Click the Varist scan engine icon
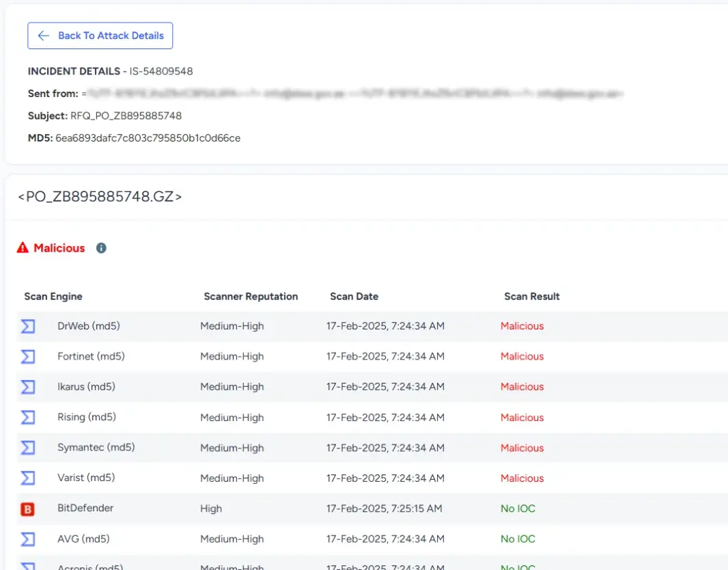 tap(27, 478)
